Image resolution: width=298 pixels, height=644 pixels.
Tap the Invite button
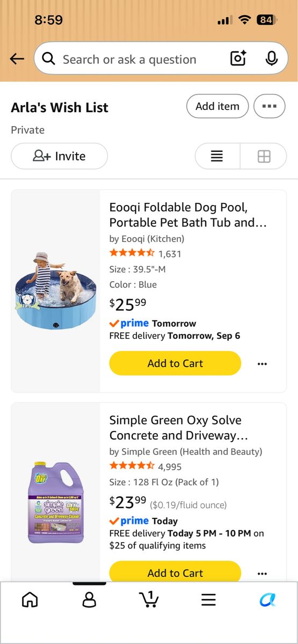tap(59, 156)
